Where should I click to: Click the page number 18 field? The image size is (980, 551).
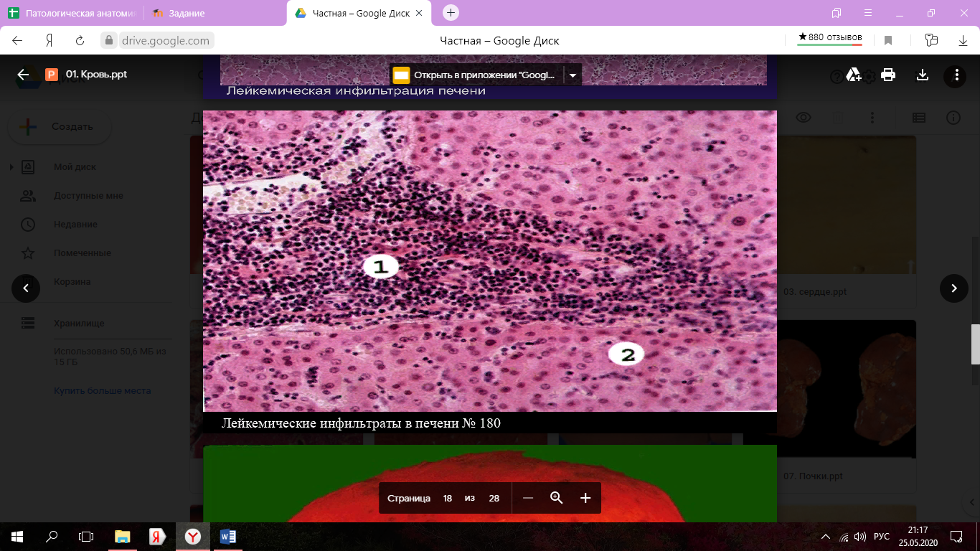pyautogui.click(x=448, y=498)
